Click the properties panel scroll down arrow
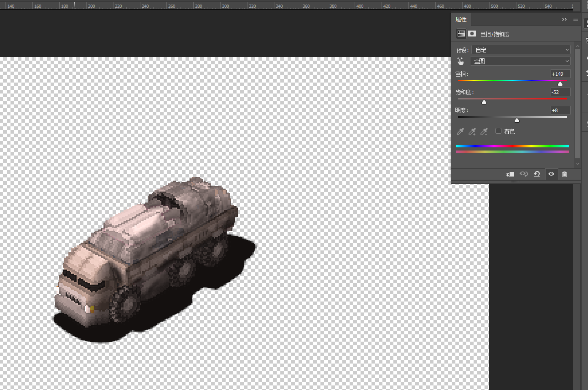Image resolution: width=588 pixels, height=390 pixels. [578, 163]
